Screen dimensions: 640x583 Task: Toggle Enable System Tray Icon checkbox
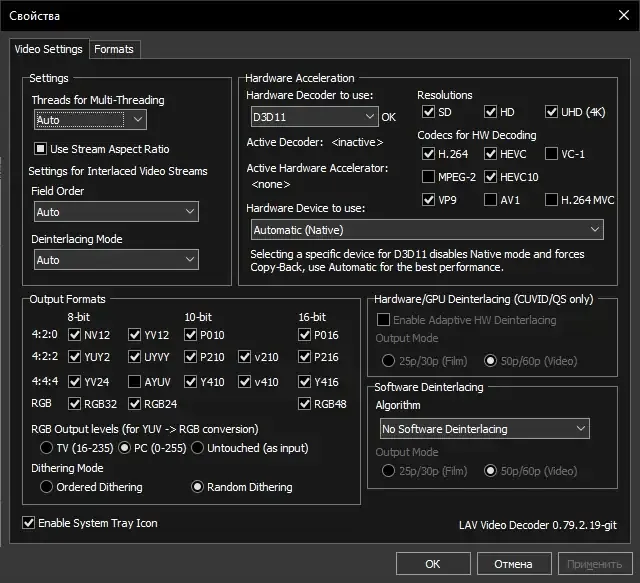click(29, 523)
